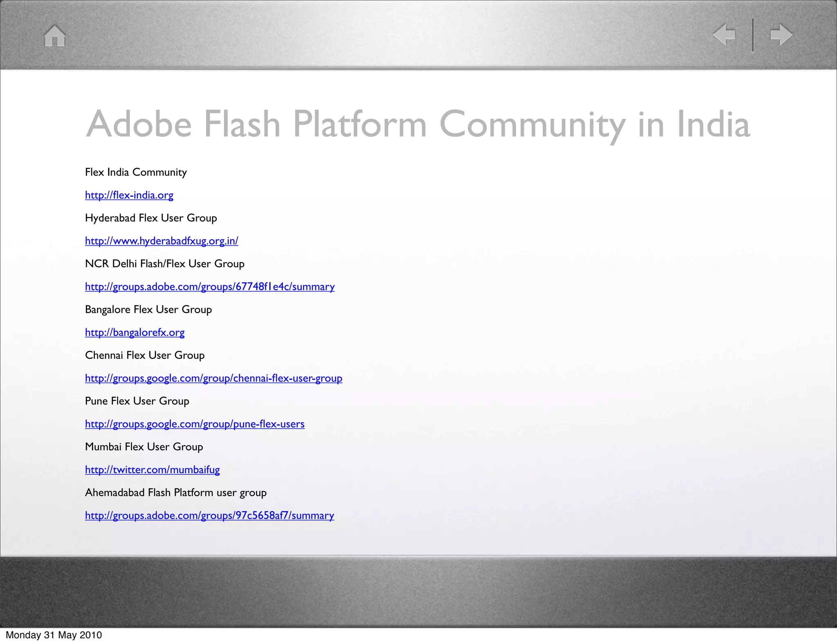Open pune-flex-users Google Groups link
This screenshot has width=837, height=644.
pos(195,424)
